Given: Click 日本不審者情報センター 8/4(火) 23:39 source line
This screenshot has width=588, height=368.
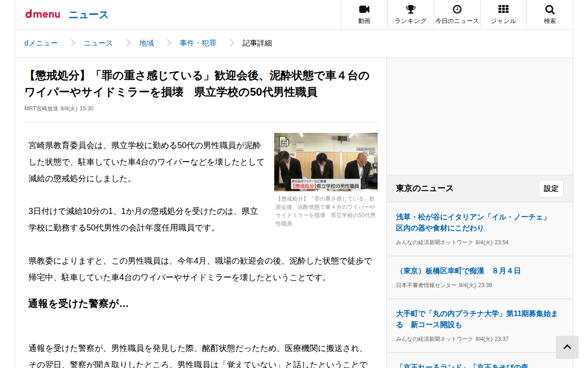Looking at the screenshot, I should (x=444, y=285).
